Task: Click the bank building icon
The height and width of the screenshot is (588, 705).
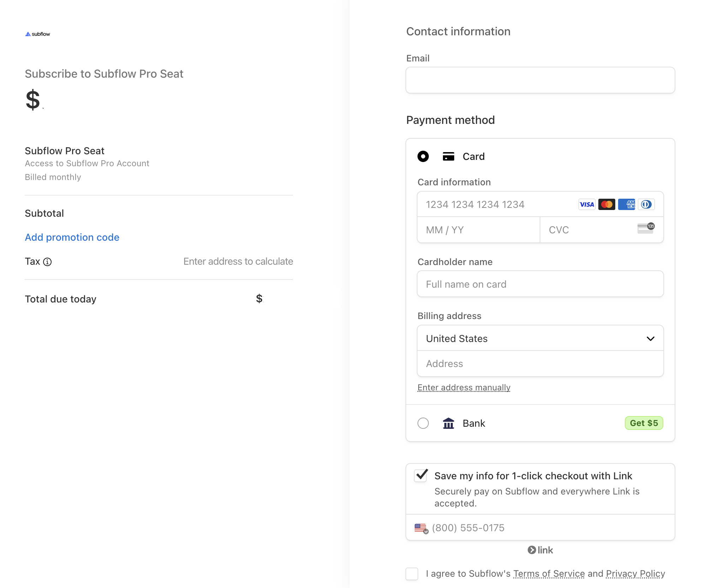Action: 449,423
